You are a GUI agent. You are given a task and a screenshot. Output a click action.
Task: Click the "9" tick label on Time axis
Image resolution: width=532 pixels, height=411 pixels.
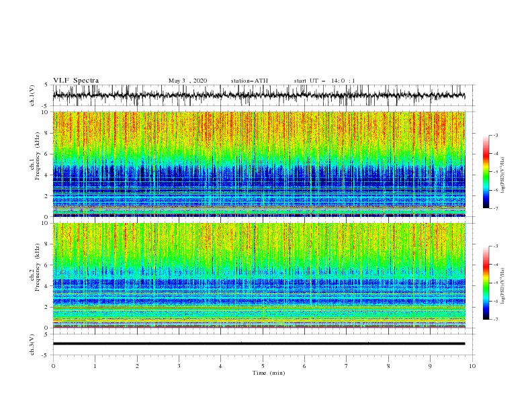tap(430, 366)
